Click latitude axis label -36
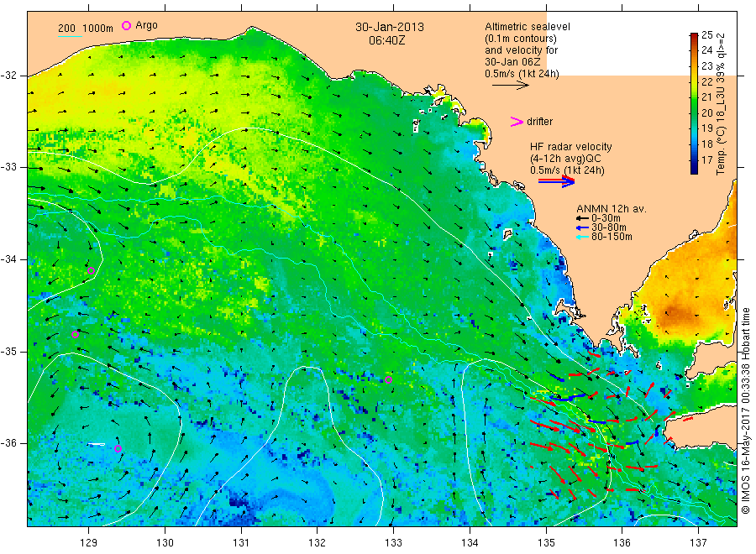The width and height of the screenshot is (756, 554). tap(8, 442)
